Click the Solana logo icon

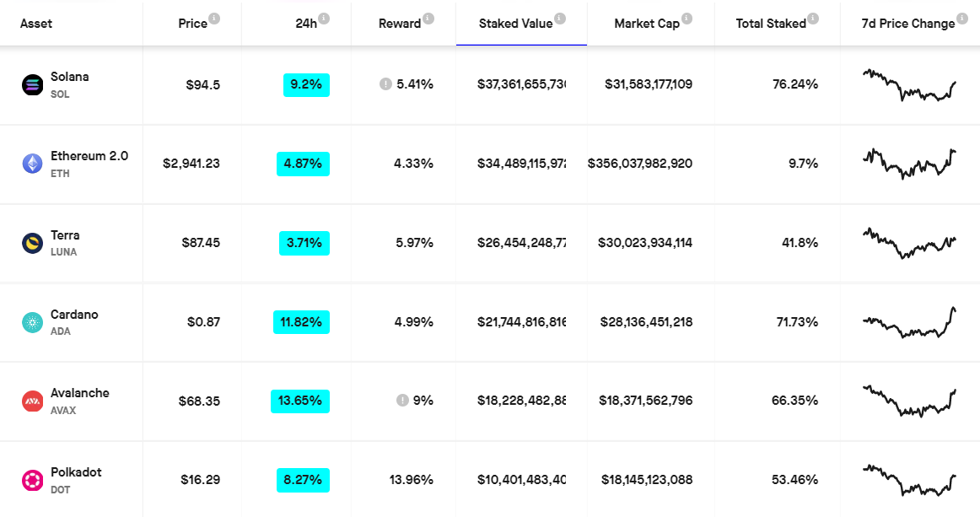(33, 84)
